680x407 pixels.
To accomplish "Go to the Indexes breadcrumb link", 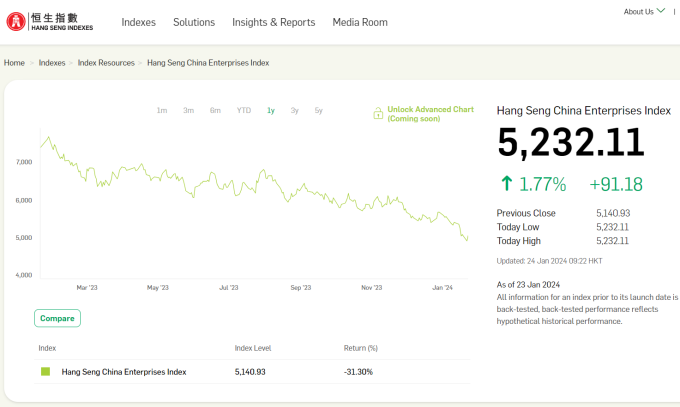I will pyautogui.click(x=52, y=63).
